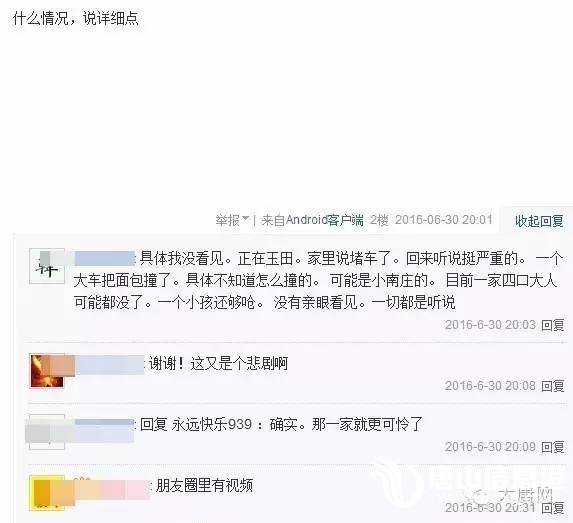The image size is (573, 523).
Task: Click the second commenter's orange flame avatar
Action: pyautogui.click(x=47, y=371)
